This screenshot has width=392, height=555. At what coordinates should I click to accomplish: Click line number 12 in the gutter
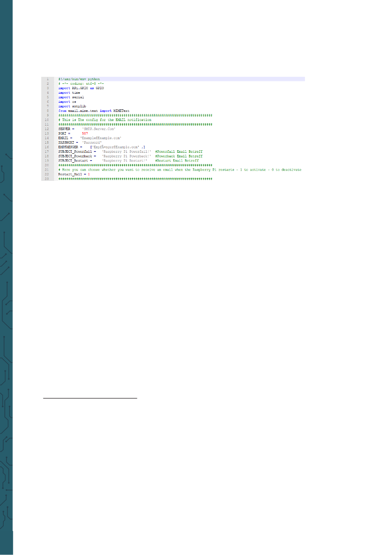pyautogui.click(x=47, y=129)
